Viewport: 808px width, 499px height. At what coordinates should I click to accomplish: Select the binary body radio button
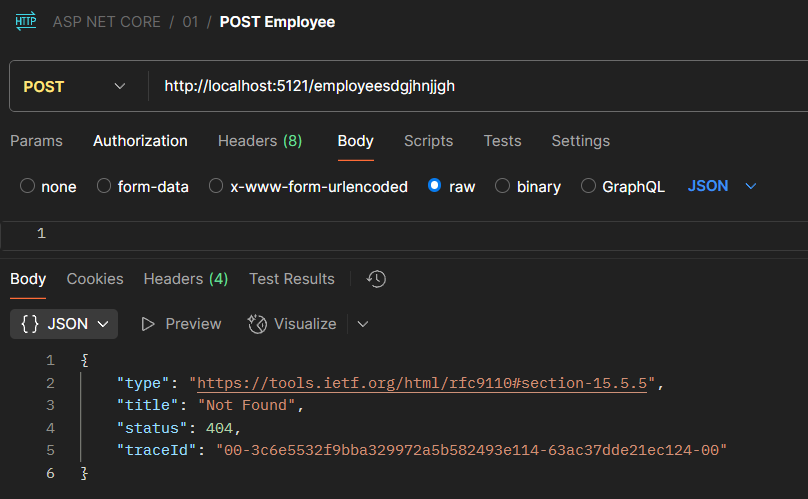[502, 186]
